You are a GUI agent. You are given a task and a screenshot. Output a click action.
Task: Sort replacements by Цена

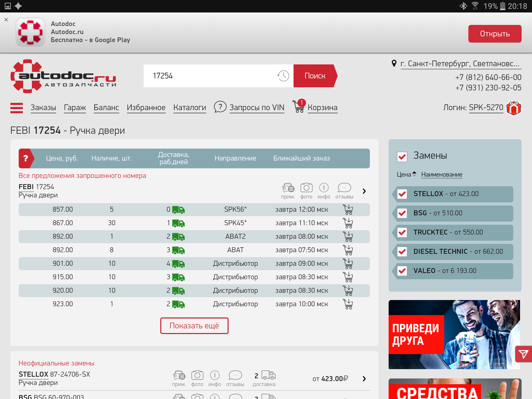[x=407, y=175]
